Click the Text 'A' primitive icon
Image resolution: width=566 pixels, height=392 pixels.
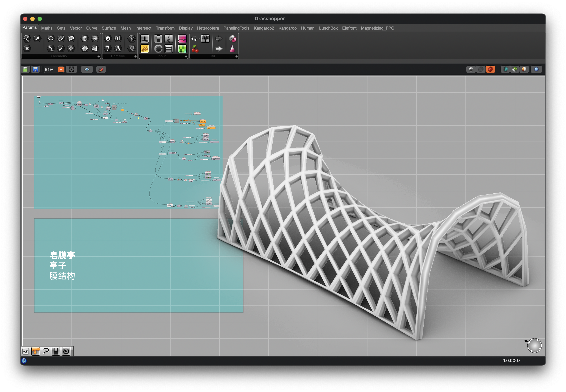click(118, 49)
